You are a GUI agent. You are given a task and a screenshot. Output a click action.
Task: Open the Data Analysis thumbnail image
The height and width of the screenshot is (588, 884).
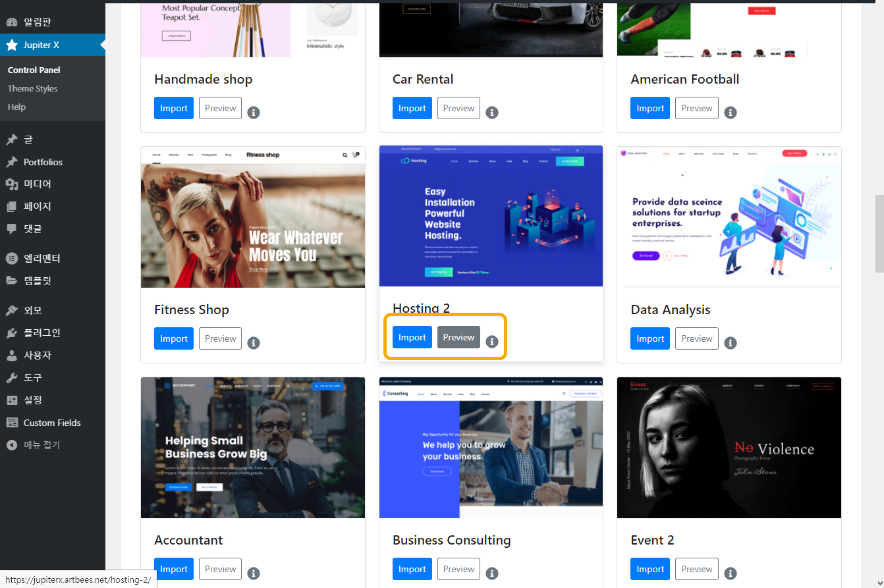[729, 217]
